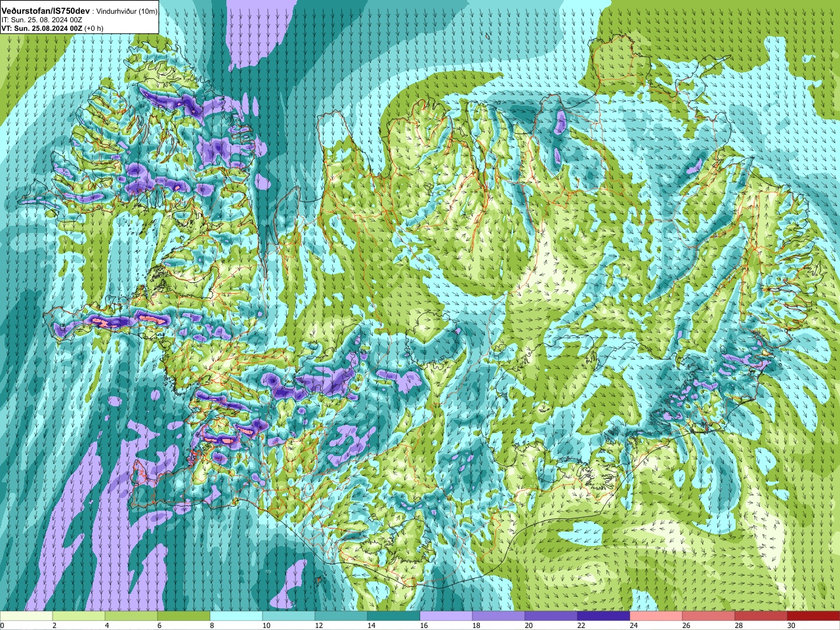The image size is (840, 630).
Task: Select the 6–8 olive green legend swatch
Action: tap(184, 616)
